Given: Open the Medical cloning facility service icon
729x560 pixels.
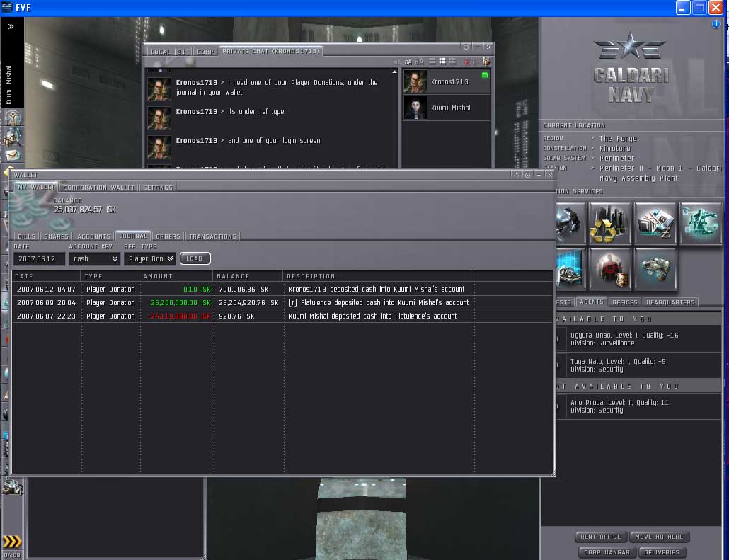Looking at the screenshot, I should coord(701,223).
